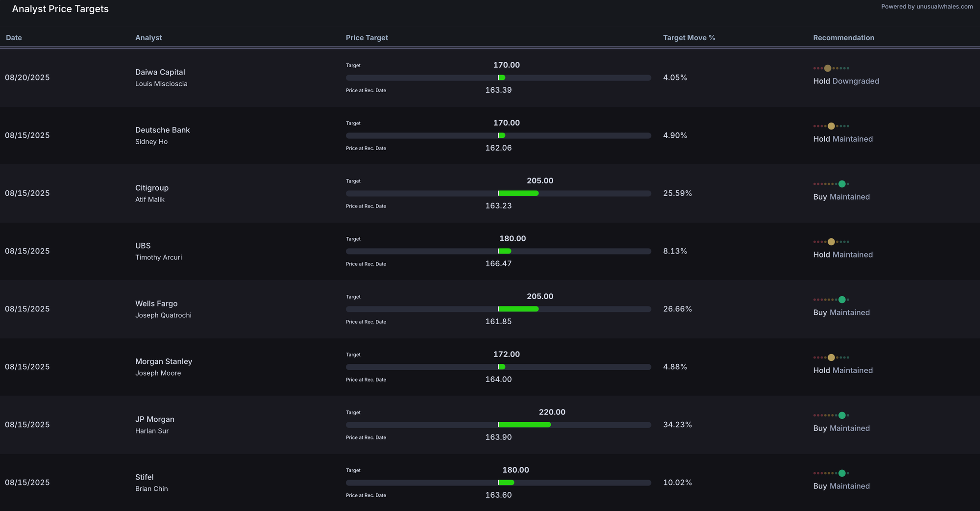The height and width of the screenshot is (511, 980).
Task: Select analyst name Harlan Sur
Action: tap(152, 431)
